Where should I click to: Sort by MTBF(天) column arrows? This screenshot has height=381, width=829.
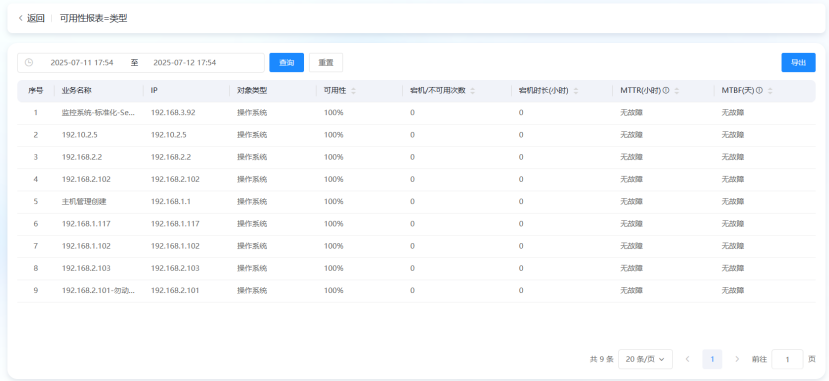click(x=770, y=91)
